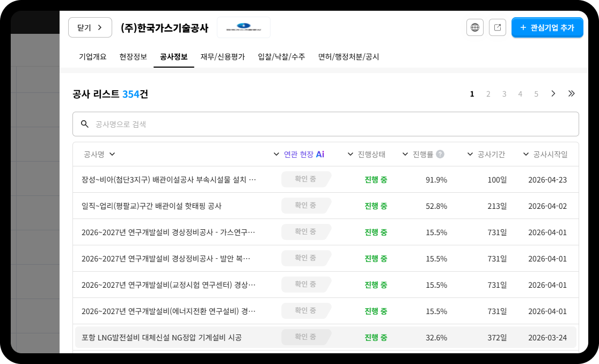This screenshot has height=364, width=599.
Task: Click the search magnifier icon
Action: [x=85, y=124]
